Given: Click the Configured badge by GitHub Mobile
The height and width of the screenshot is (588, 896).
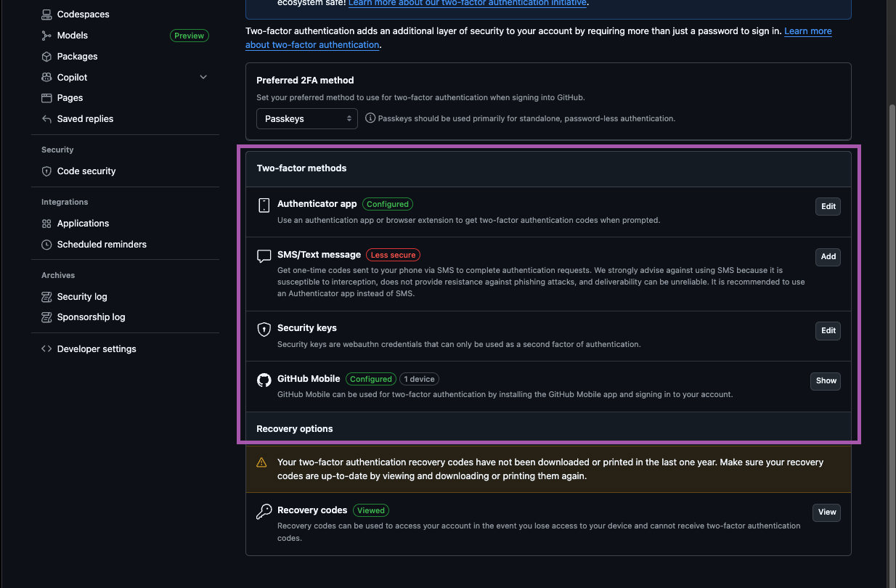Looking at the screenshot, I should 370,379.
